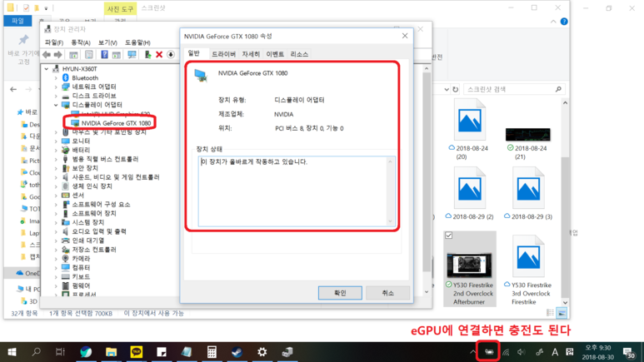This screenshot has height=362, width=644.
Task: Expand the Bluetooth category
Action: (56, 77)
